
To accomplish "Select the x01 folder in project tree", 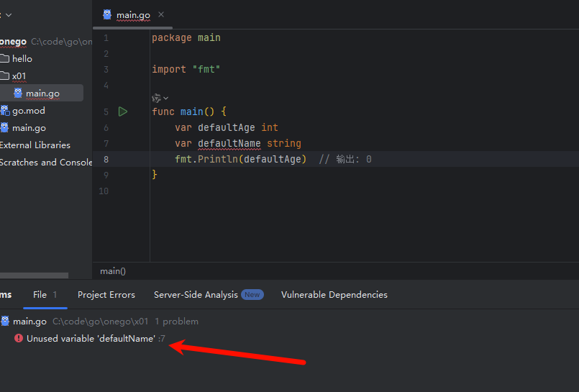I will pyautogui.click(x=19, y=76).
